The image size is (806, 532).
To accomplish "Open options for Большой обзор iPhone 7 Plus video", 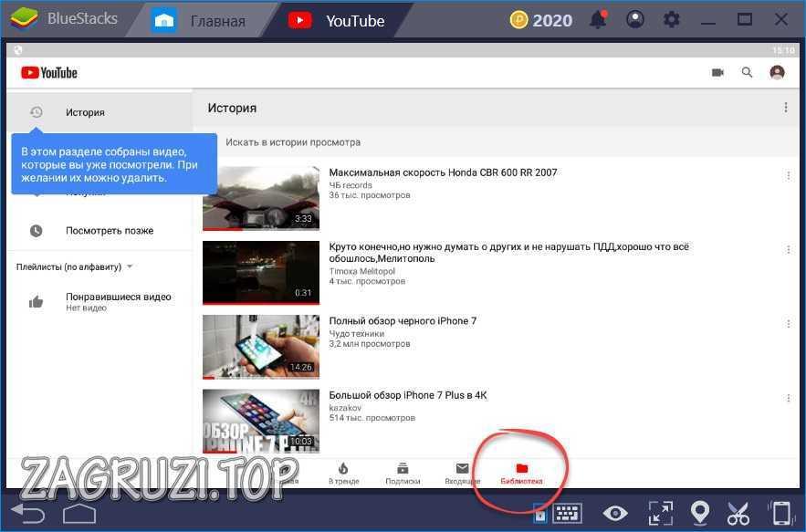I will 788,399.
